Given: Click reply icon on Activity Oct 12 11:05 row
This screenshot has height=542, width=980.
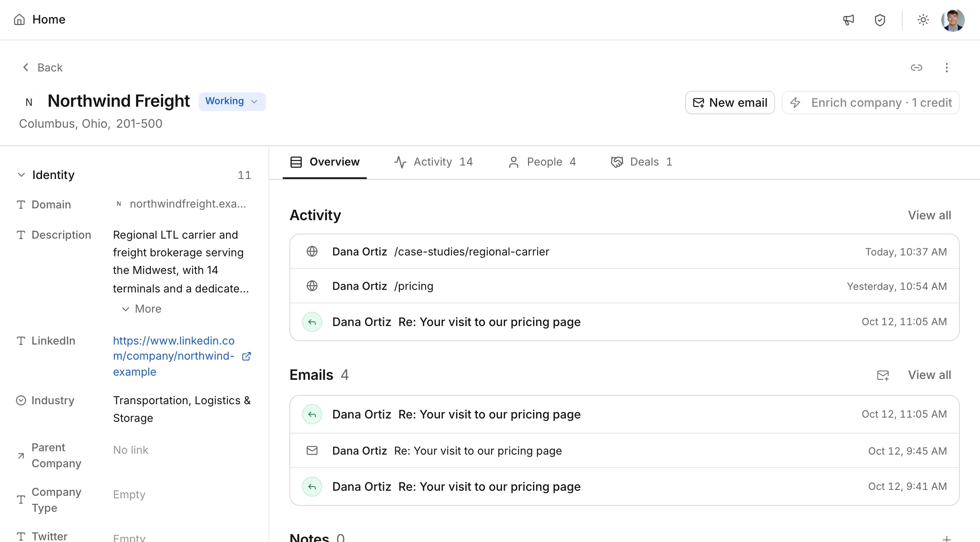Looking at the screenshot, I should 312,322.
